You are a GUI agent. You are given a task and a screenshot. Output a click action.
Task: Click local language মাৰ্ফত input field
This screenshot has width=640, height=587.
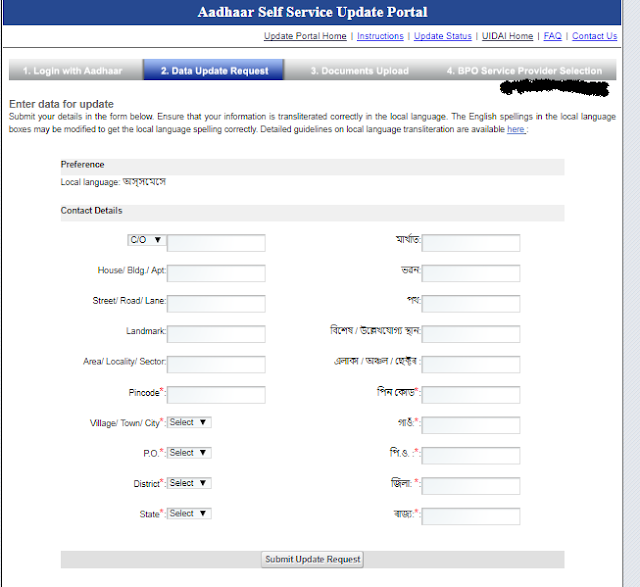pyautogui.click(x=471, y=243)
